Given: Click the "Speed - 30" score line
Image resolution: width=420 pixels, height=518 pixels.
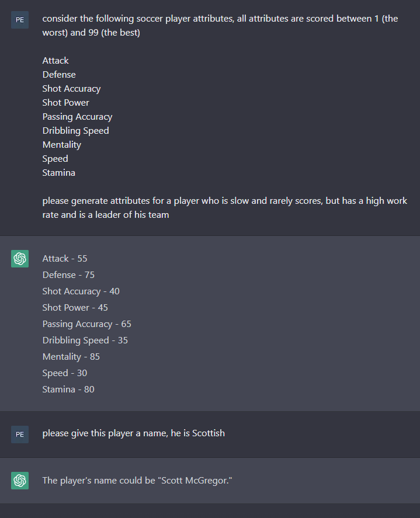Looking at the screenshot, I should pos(64,373).
